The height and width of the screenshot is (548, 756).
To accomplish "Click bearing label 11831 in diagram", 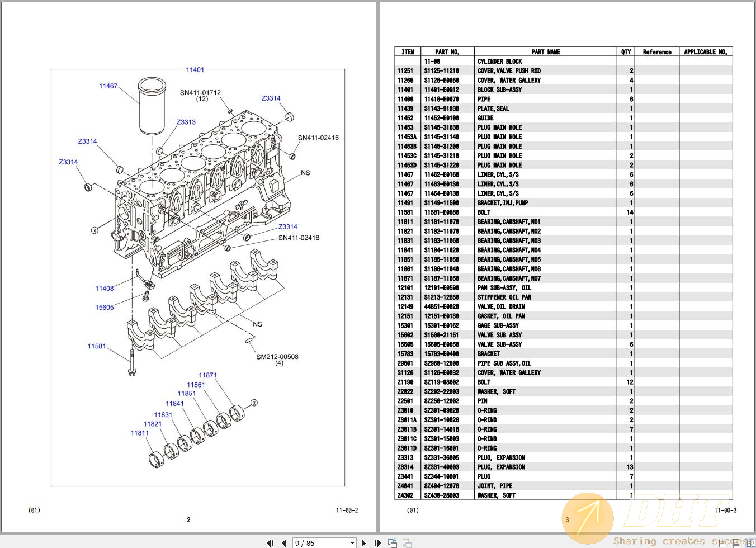I will 163,415.
